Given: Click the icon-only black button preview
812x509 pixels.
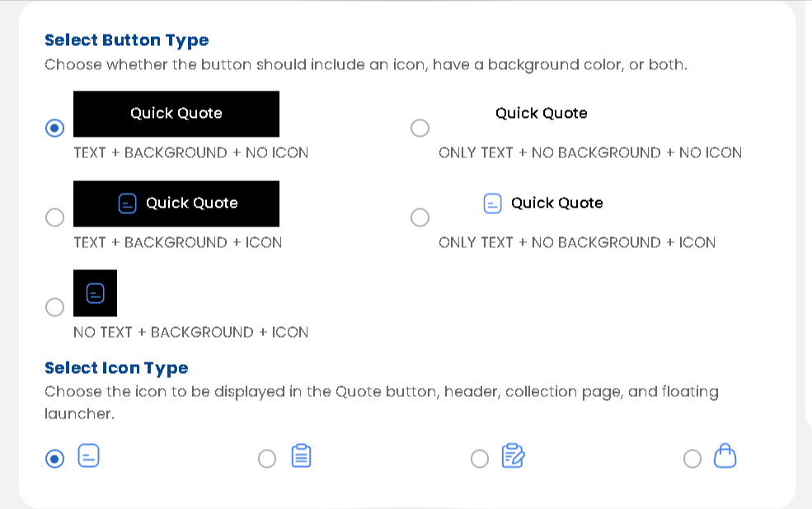Looking at the screenshot, I should point(96,293).
